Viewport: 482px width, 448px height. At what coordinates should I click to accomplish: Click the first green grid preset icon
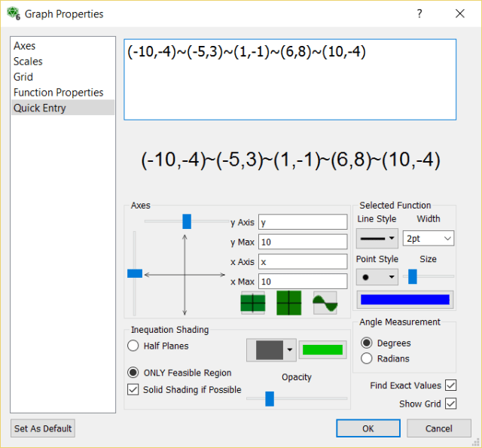pos(252,303)
